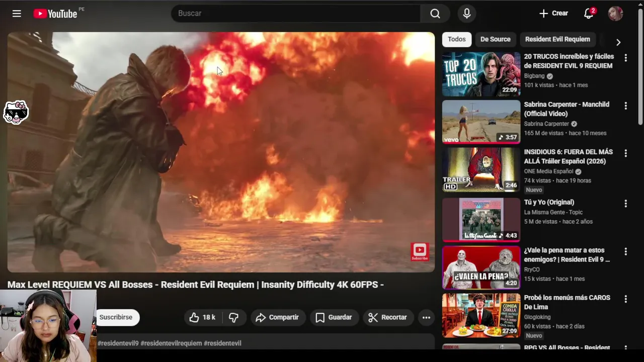644x362 pixels.
Task: Select the De Source filter chip
Action: coord(495,39)
